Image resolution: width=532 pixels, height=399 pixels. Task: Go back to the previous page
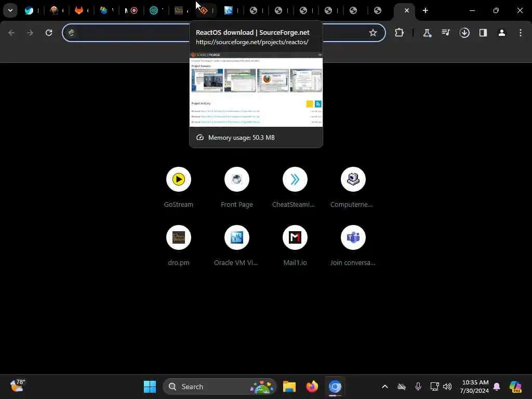pos(11,33)
